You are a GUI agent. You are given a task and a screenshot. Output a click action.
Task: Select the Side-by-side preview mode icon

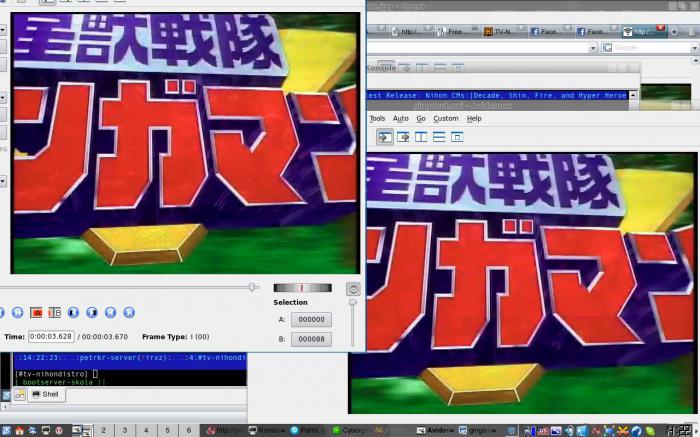click(421, 137)
